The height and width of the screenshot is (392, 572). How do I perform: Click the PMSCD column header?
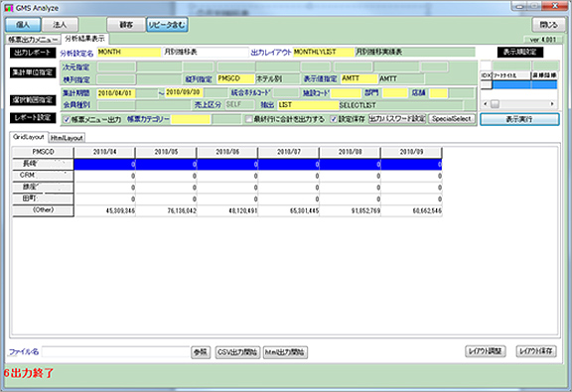click(x=43, y=152)
